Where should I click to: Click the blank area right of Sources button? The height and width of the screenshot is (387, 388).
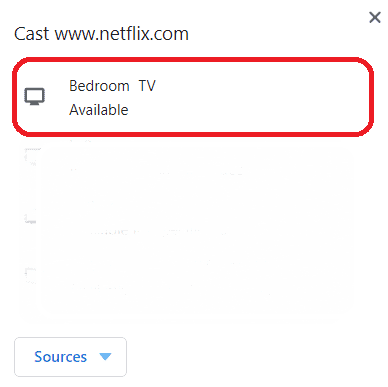253,357
